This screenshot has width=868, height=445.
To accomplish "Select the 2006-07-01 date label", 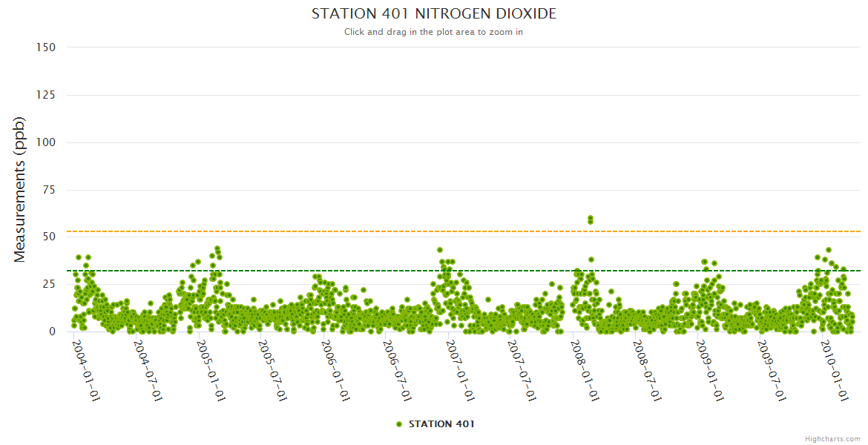I will click(x=398, y=370).
